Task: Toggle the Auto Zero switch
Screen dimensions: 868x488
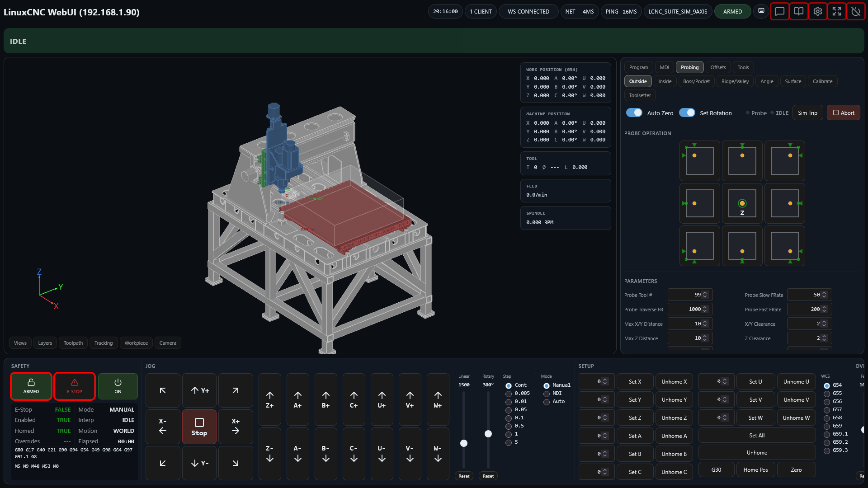Action: 634,113
